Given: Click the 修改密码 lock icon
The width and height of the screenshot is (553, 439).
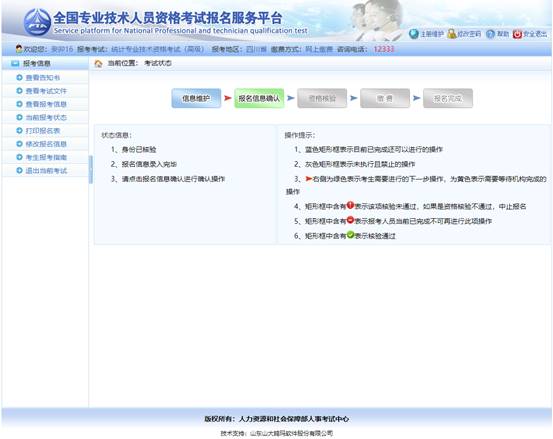Looking at the screenshot, I should click(452, 34).
